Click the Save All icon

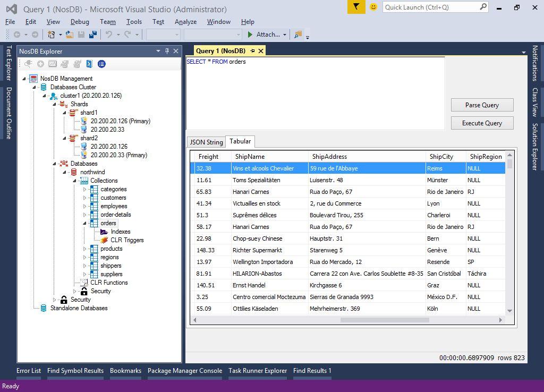[92, 35]
